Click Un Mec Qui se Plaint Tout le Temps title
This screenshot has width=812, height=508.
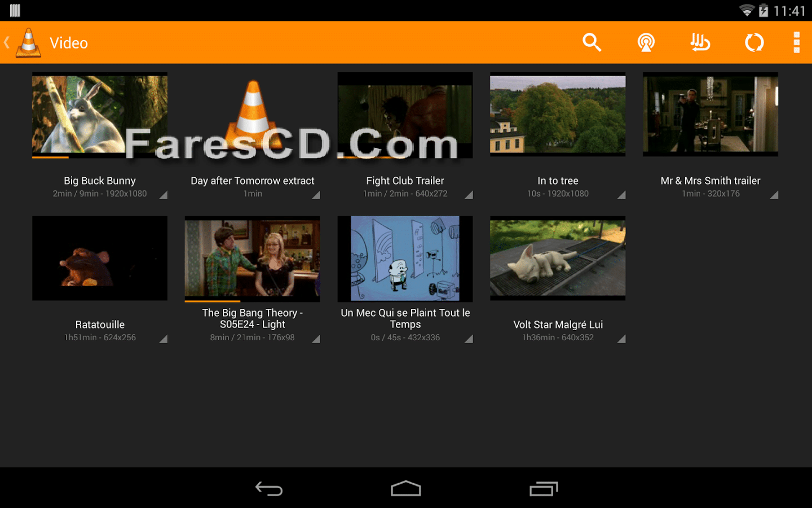(x=405, y=318)
